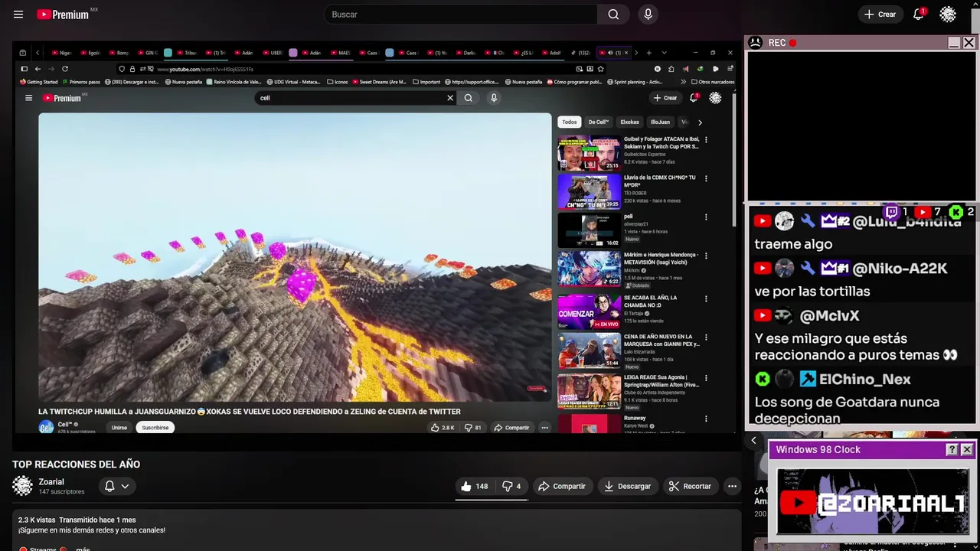Image resolution: width=980 pixels, height=551 pixels.
Task: Clear the inner 'cell' search with X
Action: (x=450, y=98)
